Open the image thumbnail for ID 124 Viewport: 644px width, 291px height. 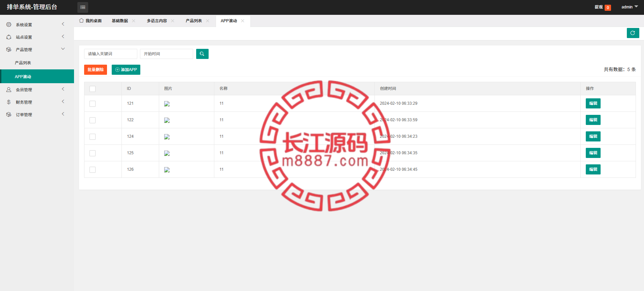167,137
